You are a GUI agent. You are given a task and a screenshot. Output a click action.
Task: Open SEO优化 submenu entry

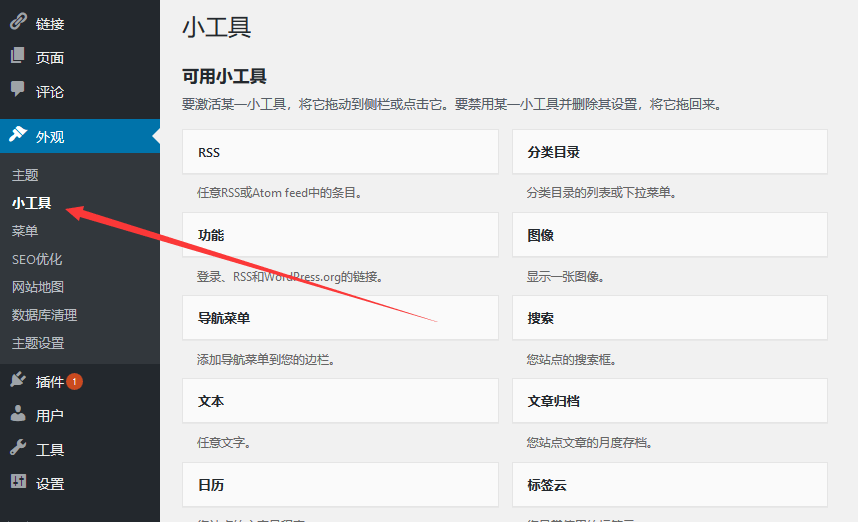pyautogui.click(x=37, y=259)
